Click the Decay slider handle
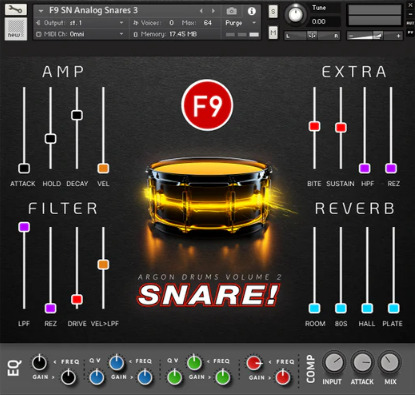Viewport: 415px width, 395px height. (77, 115)
